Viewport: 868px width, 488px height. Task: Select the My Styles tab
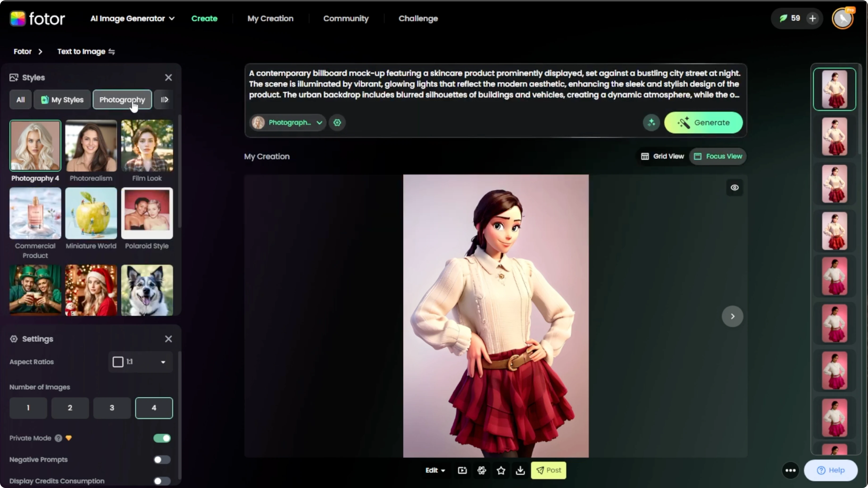click(x=62, y=100)
